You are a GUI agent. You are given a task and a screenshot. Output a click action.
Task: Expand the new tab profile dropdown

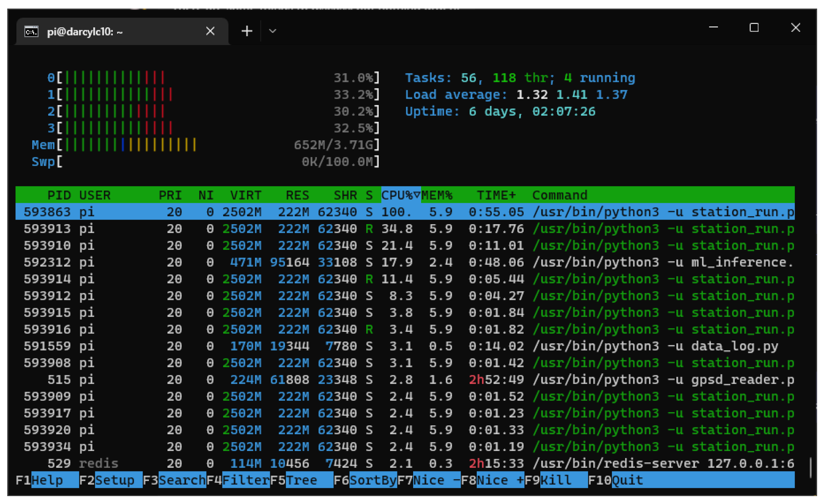point(272,31)
